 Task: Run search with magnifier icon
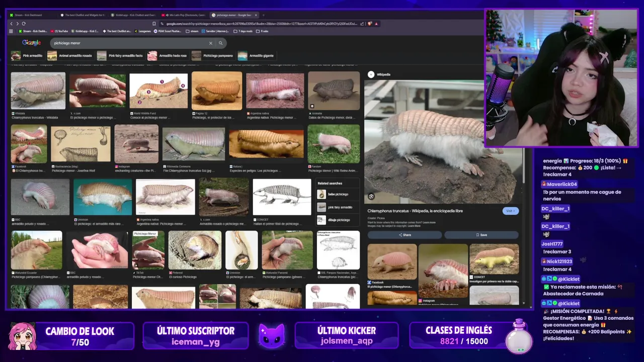tap(220, 43)
